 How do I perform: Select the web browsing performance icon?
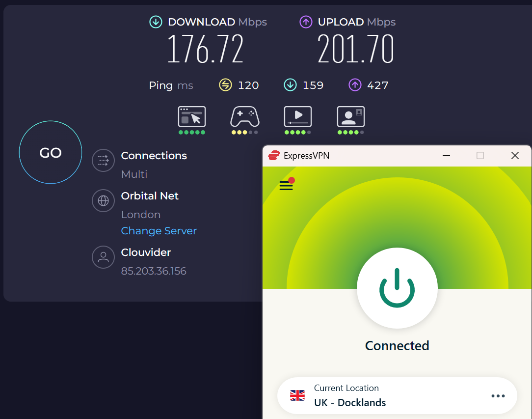(x=192, y=117)
